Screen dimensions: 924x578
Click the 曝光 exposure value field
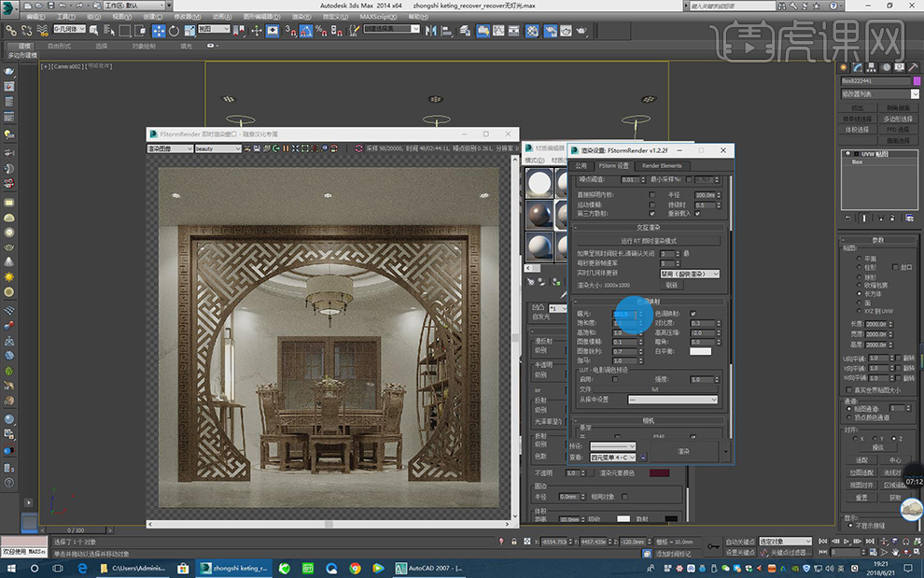tap(625, 314)
